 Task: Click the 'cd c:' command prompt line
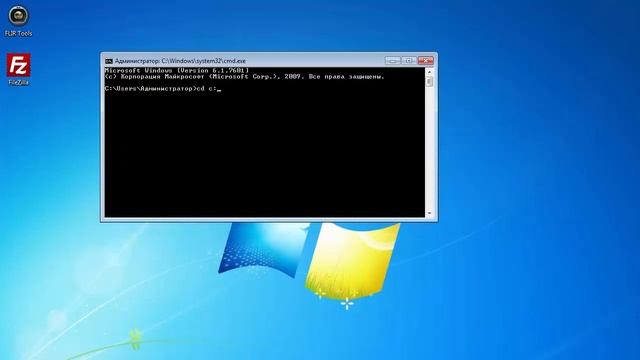(162, 89)
